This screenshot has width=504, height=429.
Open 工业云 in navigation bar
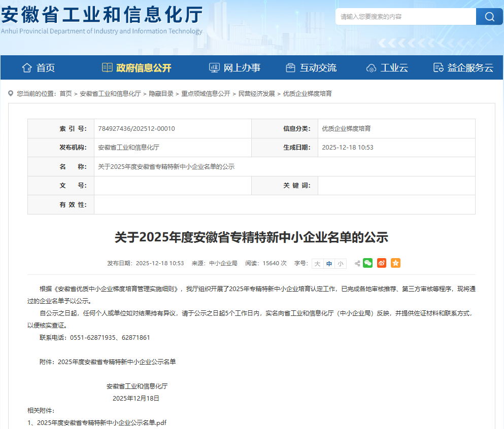click(x=394, y=68)
